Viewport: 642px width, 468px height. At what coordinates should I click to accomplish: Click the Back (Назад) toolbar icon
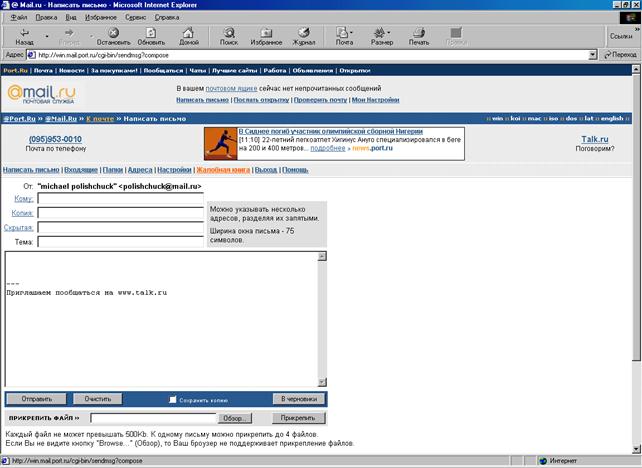pos(25,36)
